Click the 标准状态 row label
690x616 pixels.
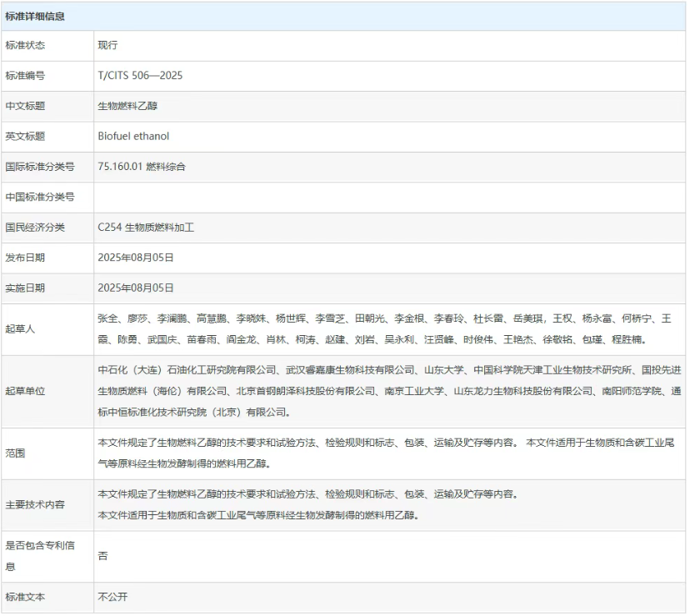[x=25, y=45]
